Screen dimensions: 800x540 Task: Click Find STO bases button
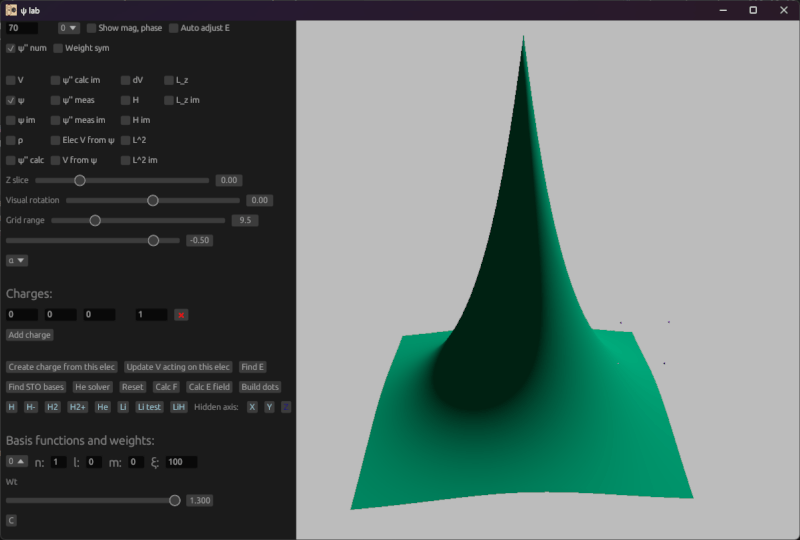click(x=36, y=387)
